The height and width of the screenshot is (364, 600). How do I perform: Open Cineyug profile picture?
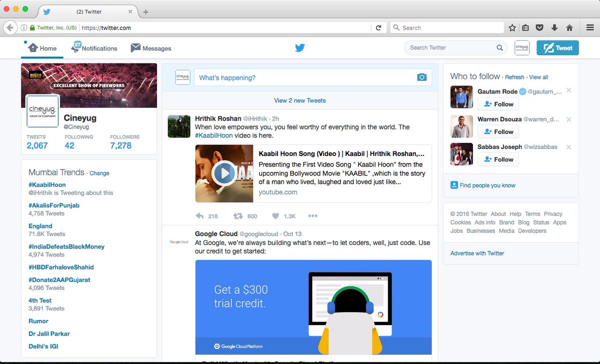pyautogui.click(x=42, y=111)
